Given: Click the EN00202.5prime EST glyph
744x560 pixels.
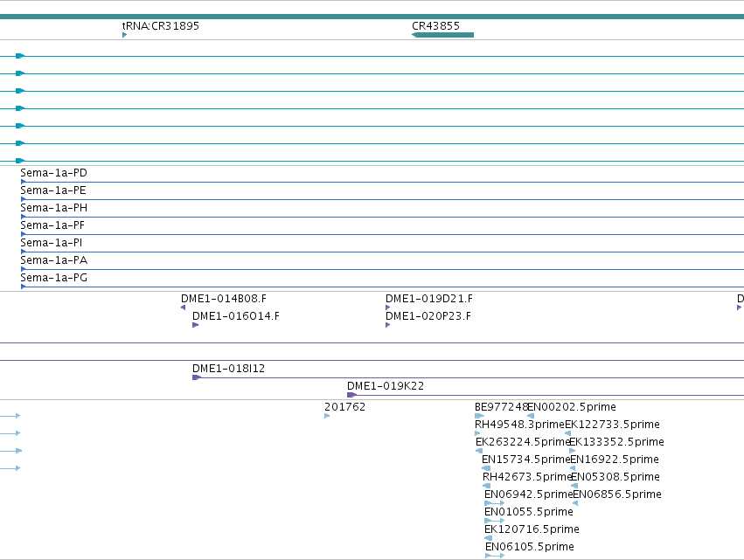Looking at the screenshot, I should pos(531,416).
